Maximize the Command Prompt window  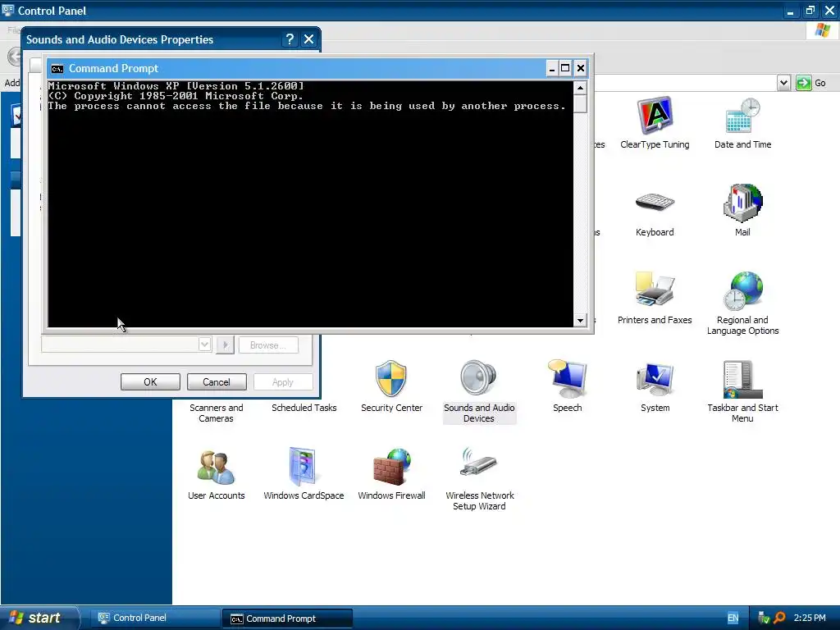pyautogui.click(x=565, y=68)
